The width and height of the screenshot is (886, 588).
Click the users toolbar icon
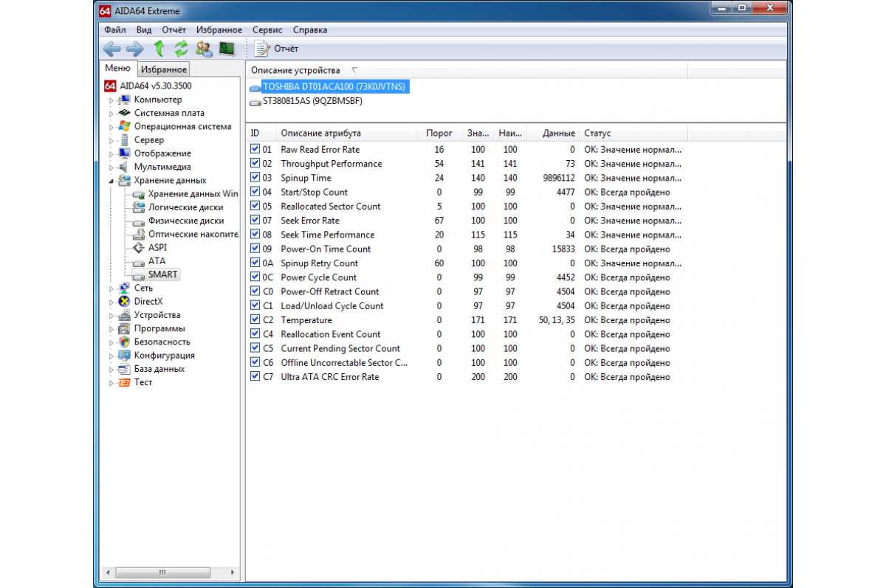(x=204, y=49)
